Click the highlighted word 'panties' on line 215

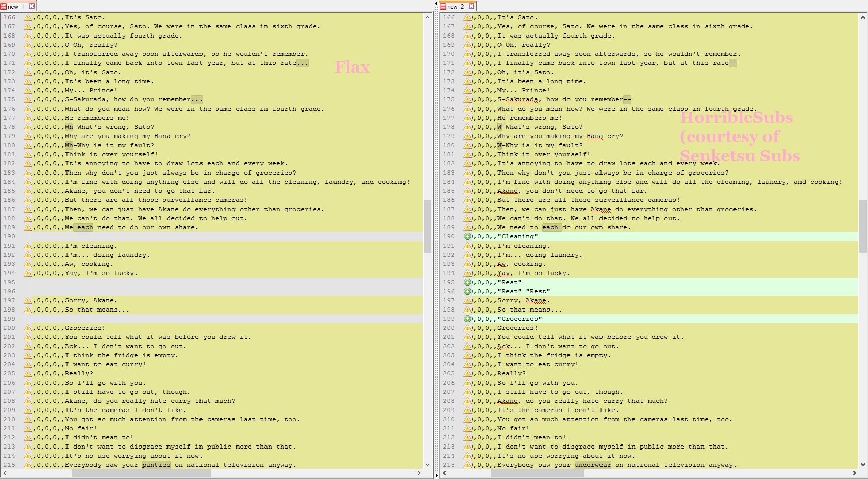(x=156, y=465)
